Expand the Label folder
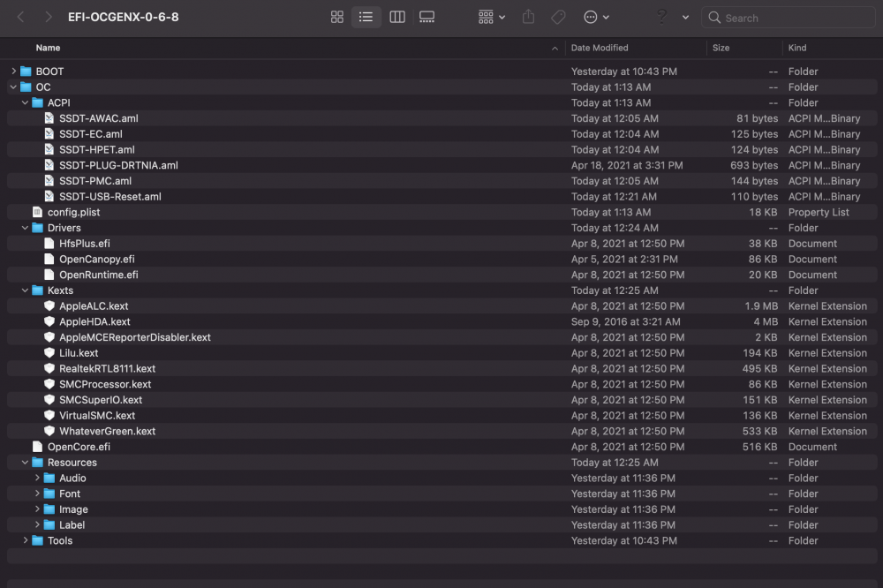This screenshot has width=883, height=588. click(x=37, y=524)
